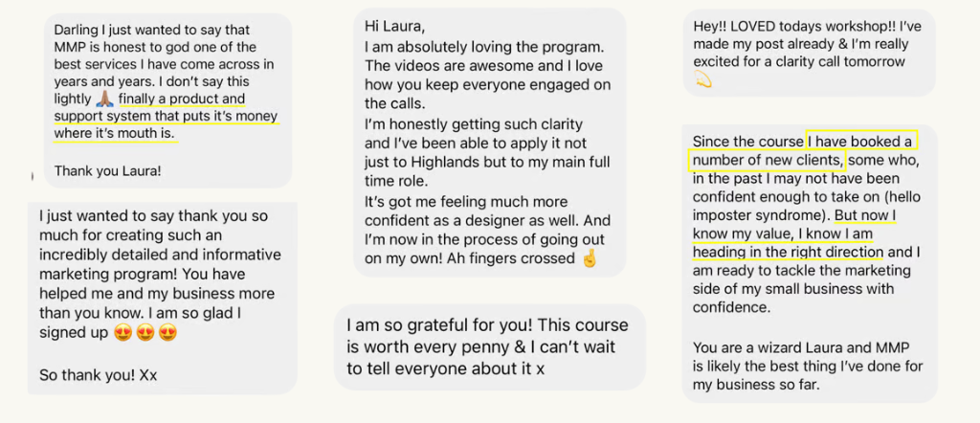Image resolution: width=980 pixels, height=423 pixels.
Task: Click underlined 'where it's mouth is' text
Action: [x=115, y=134]
